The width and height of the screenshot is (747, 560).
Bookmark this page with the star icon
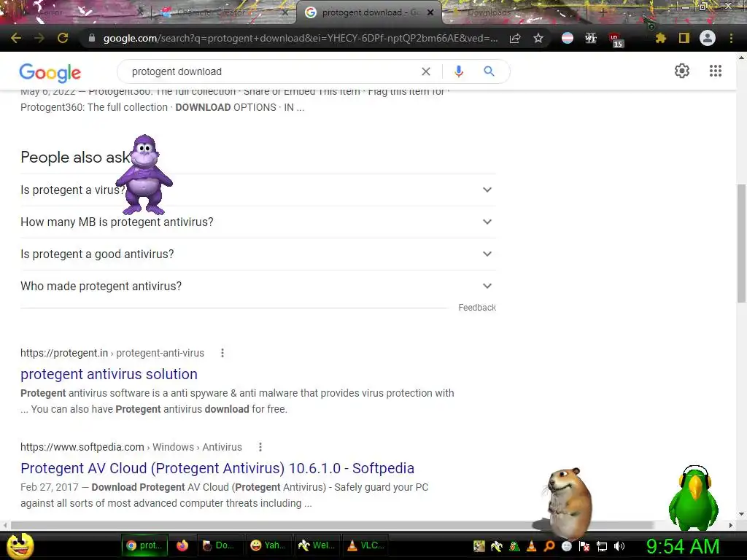[x=538, y=38]
